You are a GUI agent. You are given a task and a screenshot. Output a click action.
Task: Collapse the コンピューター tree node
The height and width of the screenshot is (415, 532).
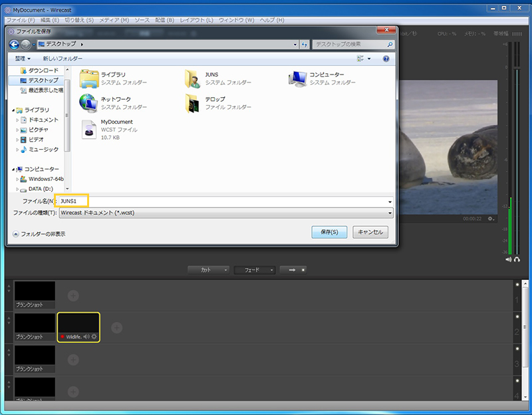click(x=13, y=169)
